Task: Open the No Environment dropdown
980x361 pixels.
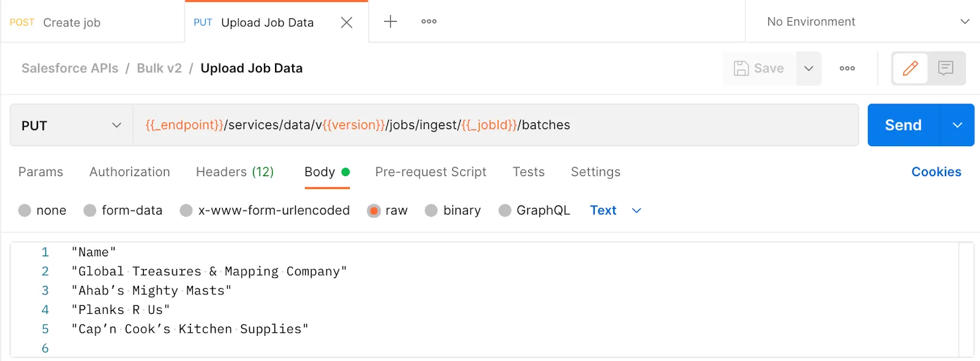Action: (x=867, y=21)
